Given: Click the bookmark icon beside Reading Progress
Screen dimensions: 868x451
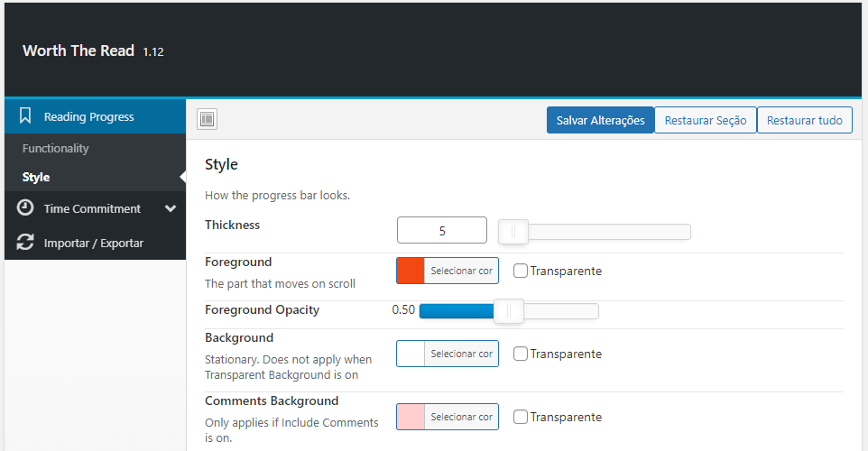Looking at the screenshot, I should pos(25,116).
